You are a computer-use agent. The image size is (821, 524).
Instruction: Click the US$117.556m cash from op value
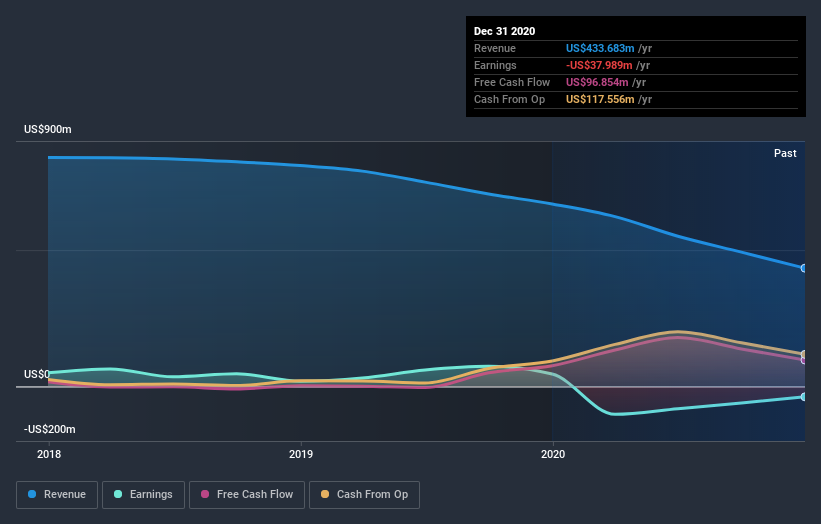tap(600, 99)
